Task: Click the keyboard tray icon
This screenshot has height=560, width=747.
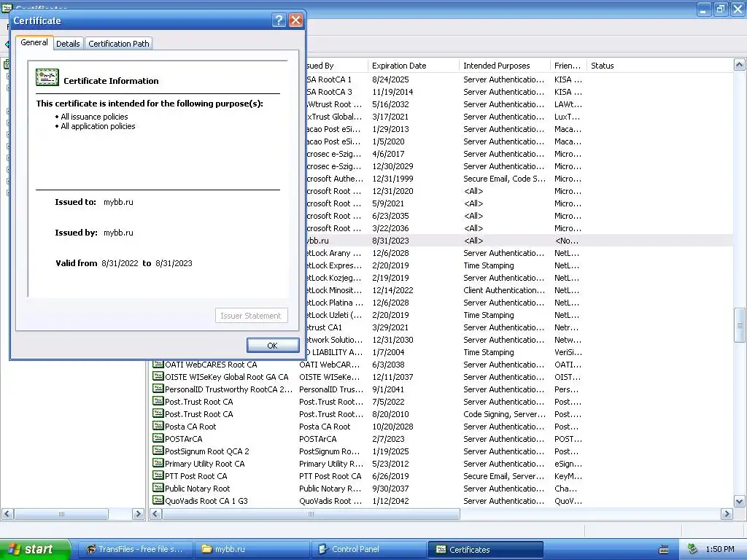Action: pyautogui.click(x=663, y=550)
